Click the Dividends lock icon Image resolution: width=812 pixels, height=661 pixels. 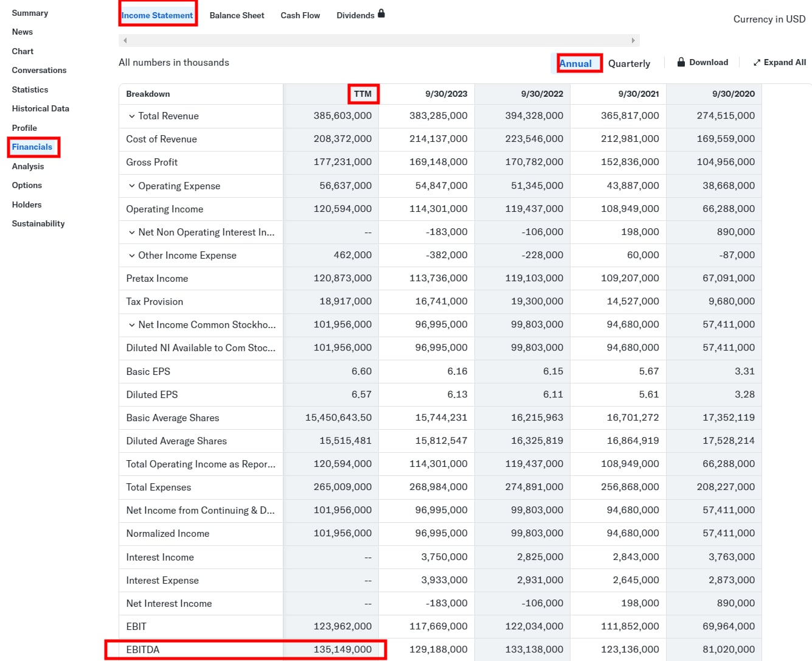(381, 13)
